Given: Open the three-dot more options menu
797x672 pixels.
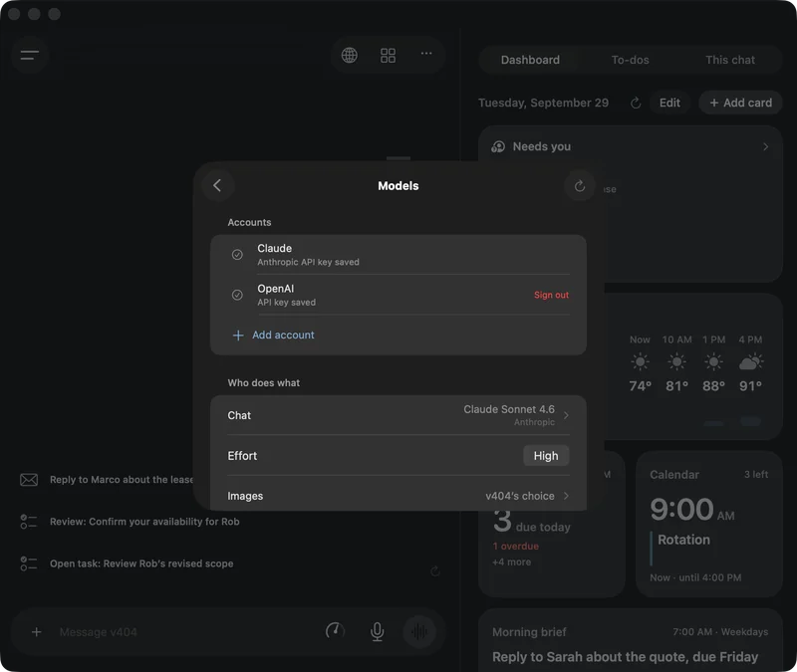Looking at the screenshot, I should [x=426, y=54].
